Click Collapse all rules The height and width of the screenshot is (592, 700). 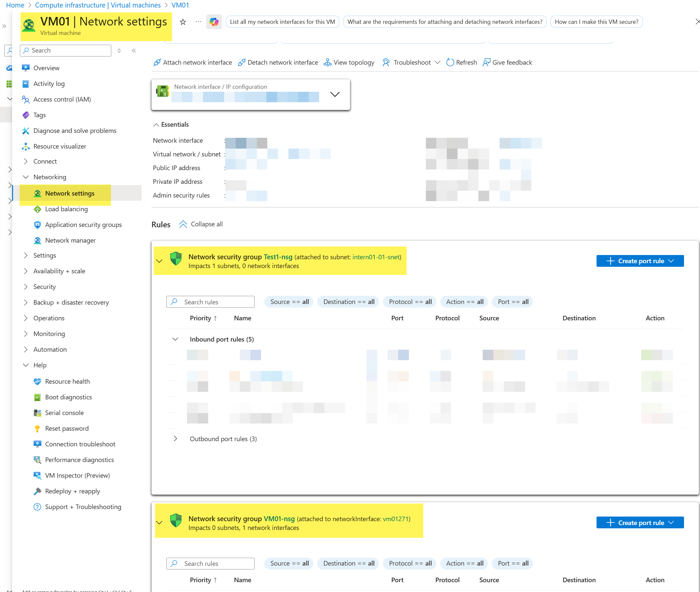[x=201, y=224]
